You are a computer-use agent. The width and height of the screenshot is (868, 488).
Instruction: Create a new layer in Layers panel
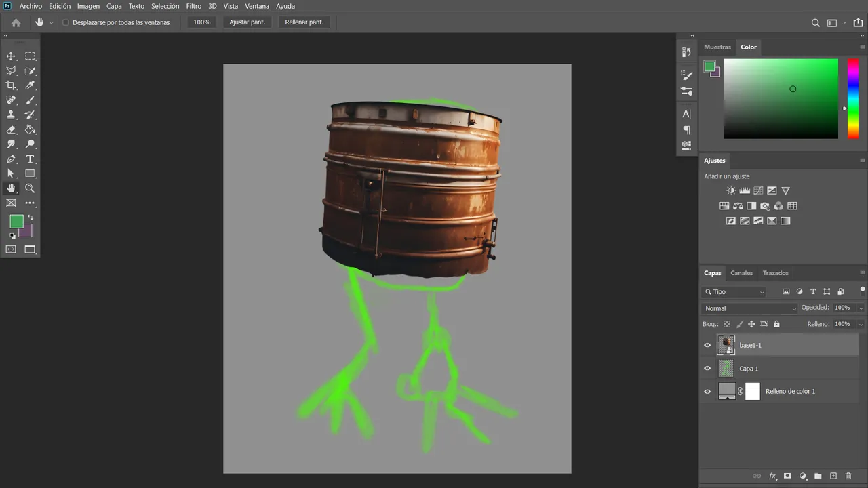point(833,476)
